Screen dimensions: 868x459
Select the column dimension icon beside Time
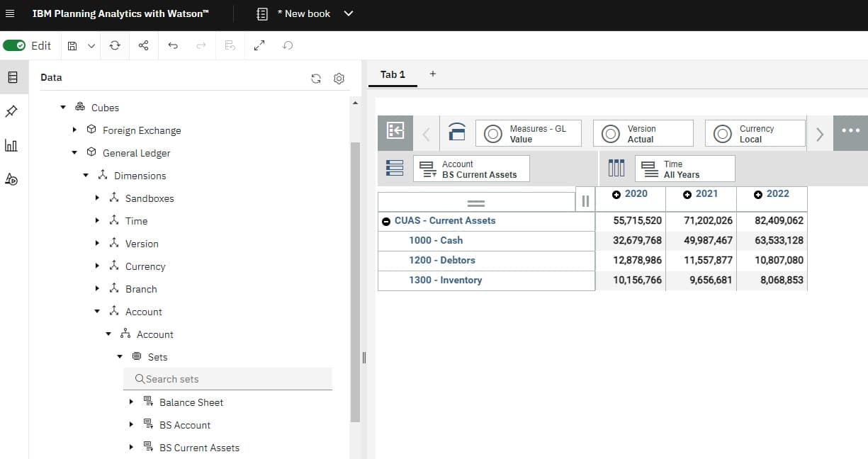pos(616,168)
